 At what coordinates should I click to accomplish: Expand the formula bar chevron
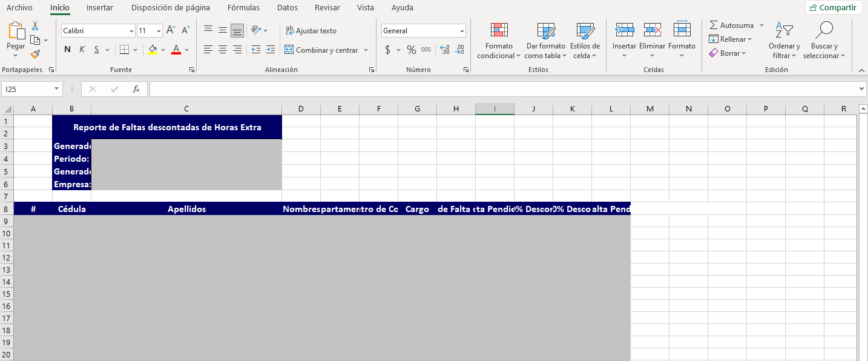pos(863,89)
